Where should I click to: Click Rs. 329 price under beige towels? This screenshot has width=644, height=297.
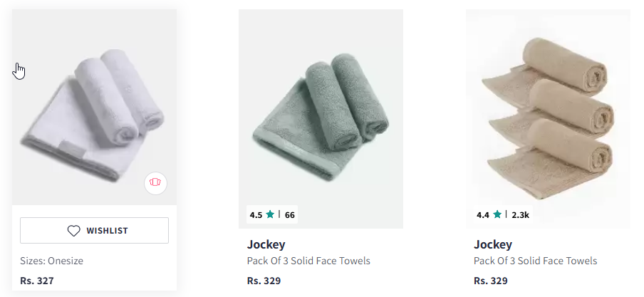(x=490, y=281)
